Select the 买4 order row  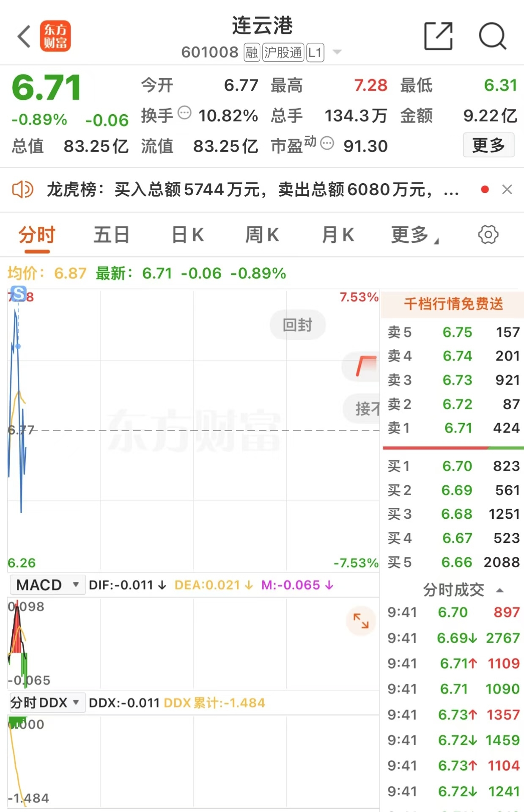click(x=453, y=538)
